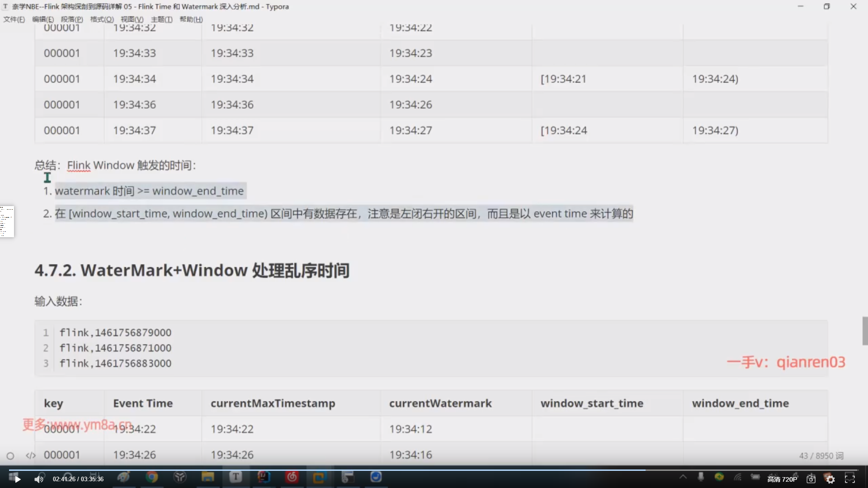
Task: Mute the video volume speaker icon
Action: [x=39, y=479]
